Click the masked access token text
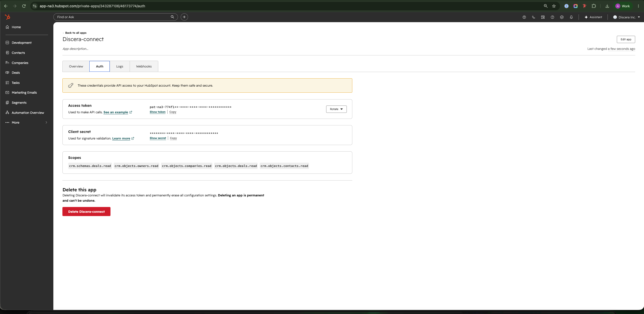644x314 pixels. 191,107
